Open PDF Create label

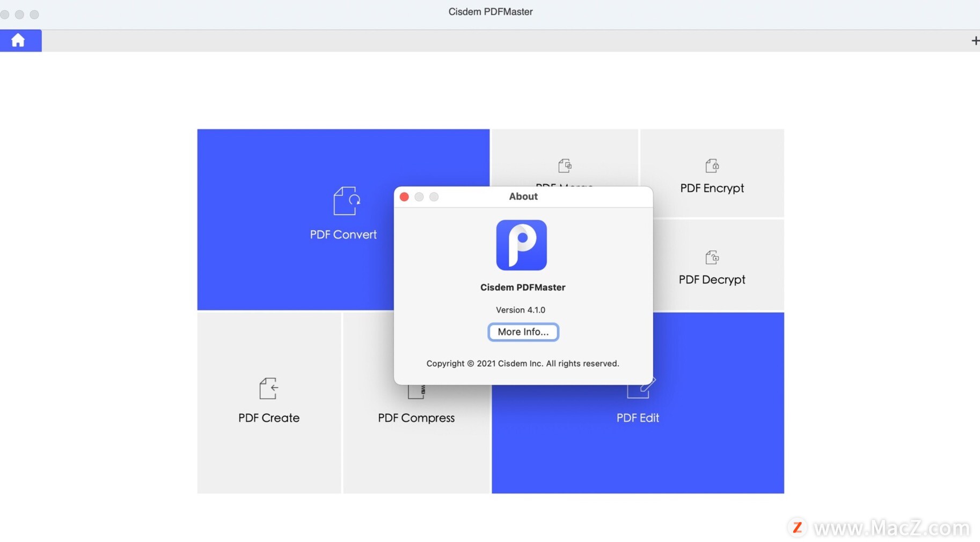point(269,418)
